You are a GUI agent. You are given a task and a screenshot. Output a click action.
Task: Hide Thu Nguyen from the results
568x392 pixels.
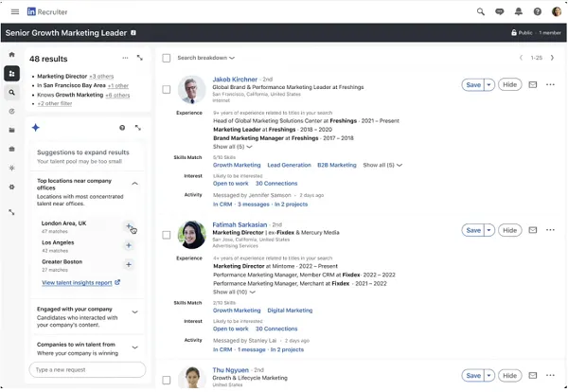click(509, 375)
